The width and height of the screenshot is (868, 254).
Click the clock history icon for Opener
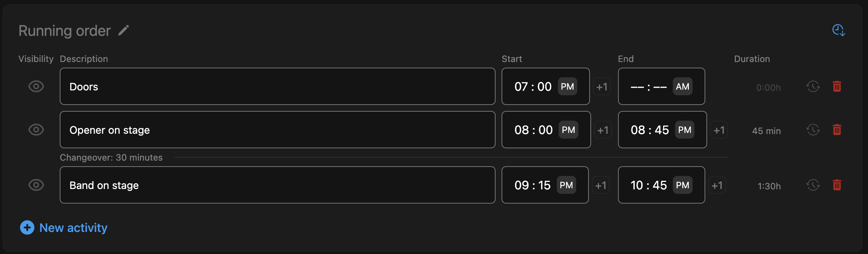click(x=813, y=130)
